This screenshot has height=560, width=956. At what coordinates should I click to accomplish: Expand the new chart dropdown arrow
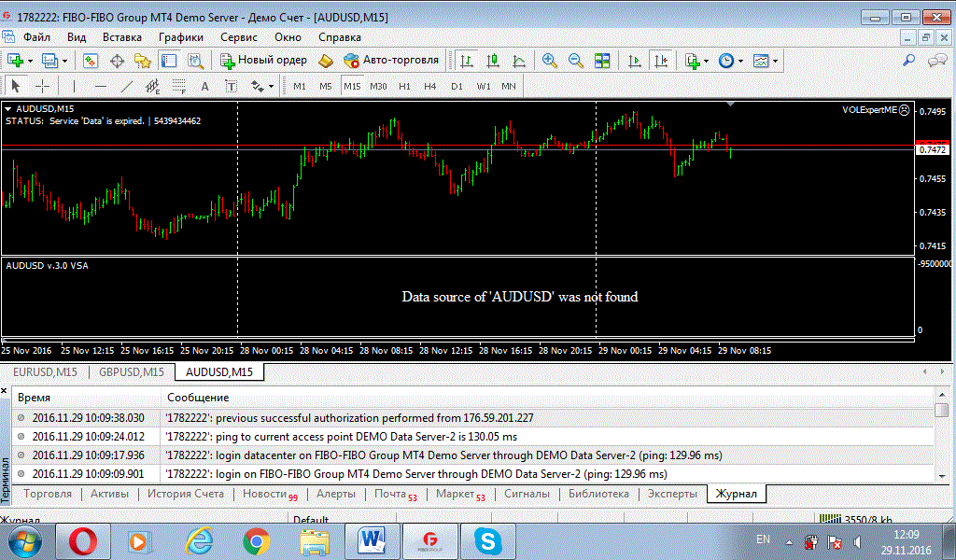click(30, 61)
